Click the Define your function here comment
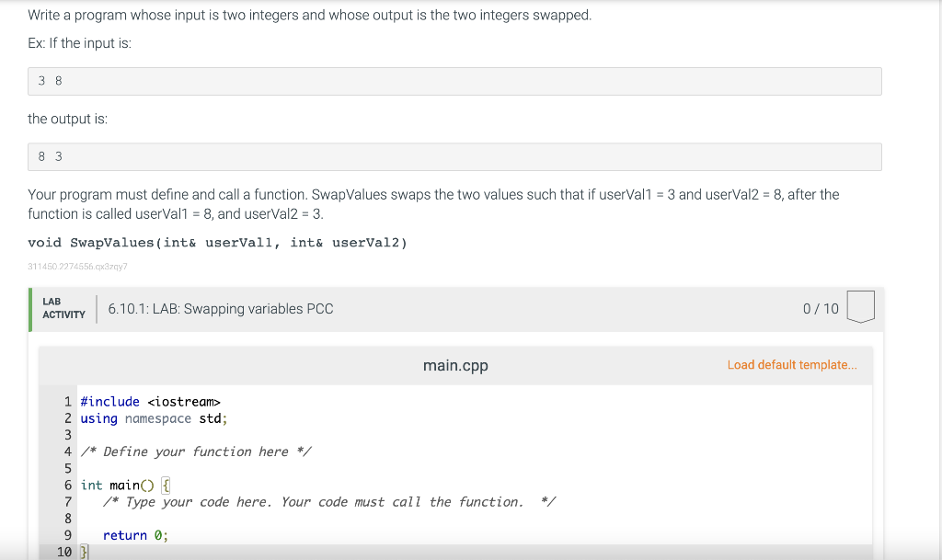Image resolution: width=942 pixels, height=560 pixels. [196, 451]
